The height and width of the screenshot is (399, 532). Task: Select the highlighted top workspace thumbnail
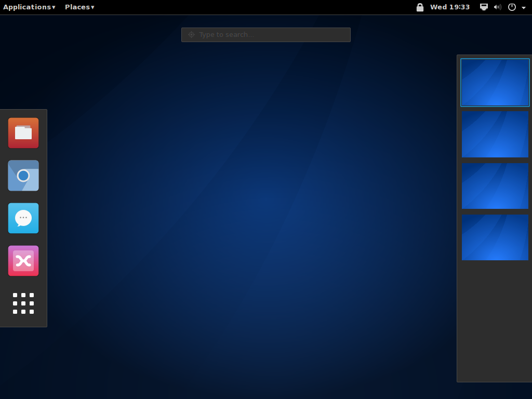495,82
